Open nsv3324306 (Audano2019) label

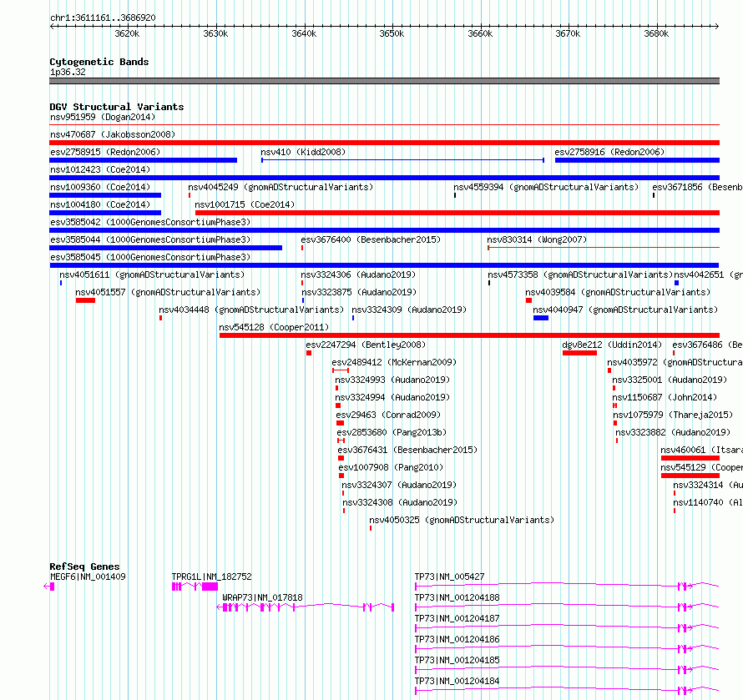(358, 274)
